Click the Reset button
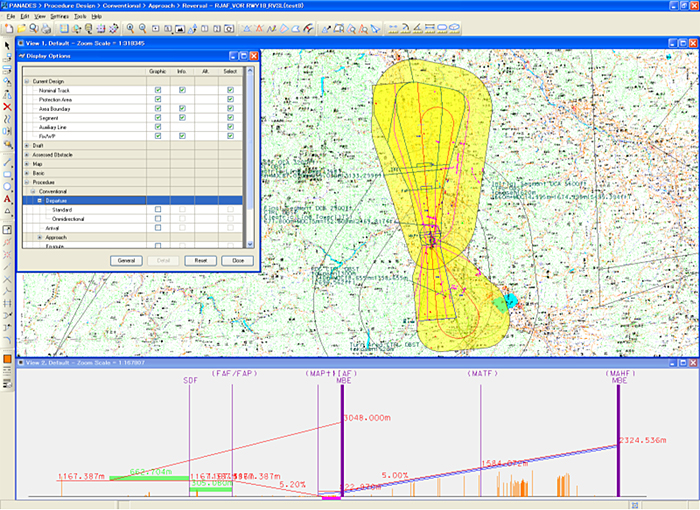The width and height of the screenshot is (700, 510). coord(200,259)
